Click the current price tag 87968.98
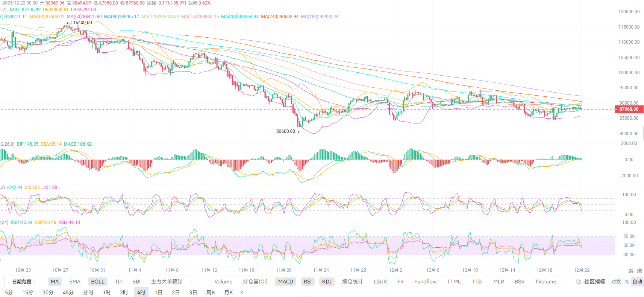 629,109
